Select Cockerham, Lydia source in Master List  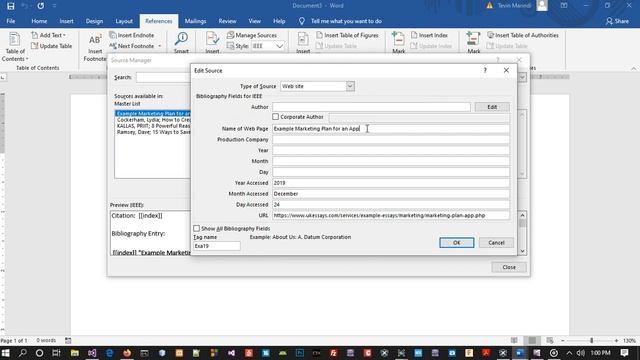(x=153, y=120)
